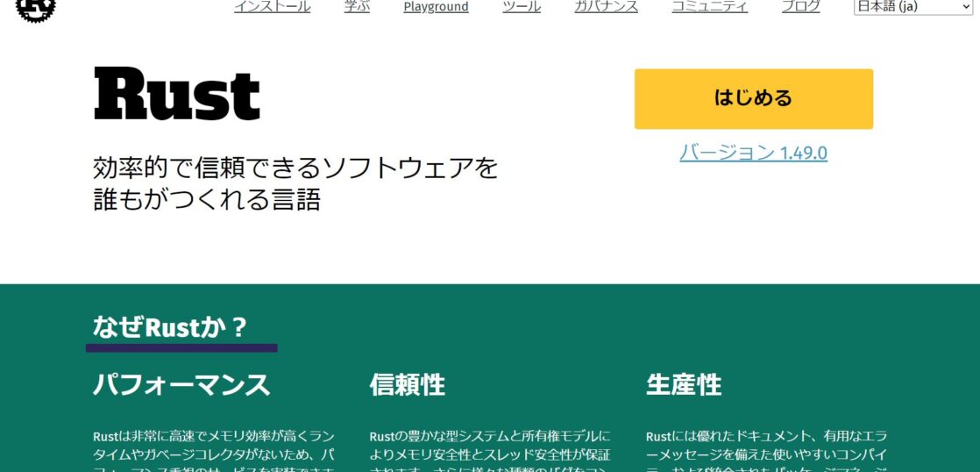This screenshot has width=980, height=472.
Task: Open the コミュニティ nav link
Action: coord(709,6)
